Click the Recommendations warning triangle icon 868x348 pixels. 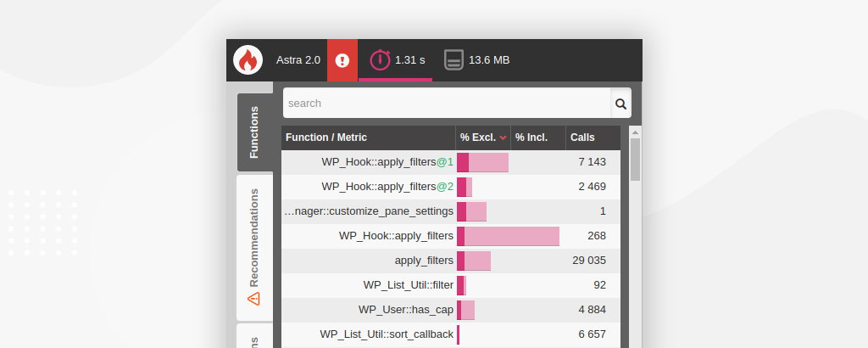click(x=253, y=299)
